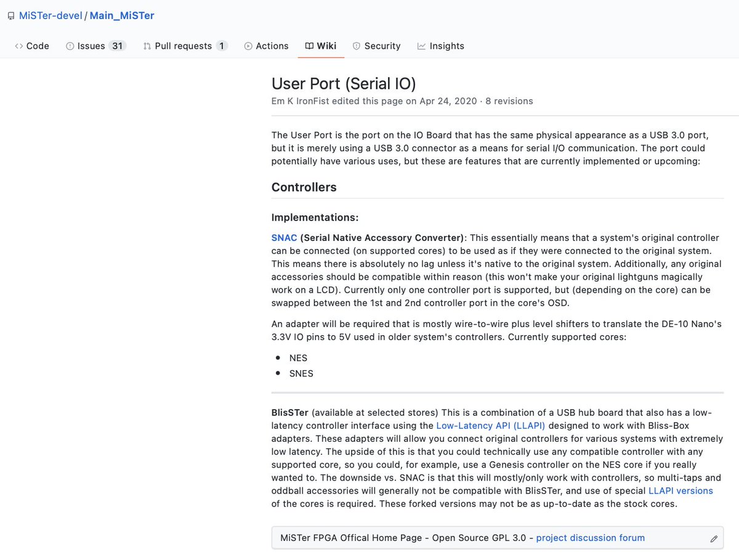
Task: Click the Controllers heading
Action: (304, 187)
